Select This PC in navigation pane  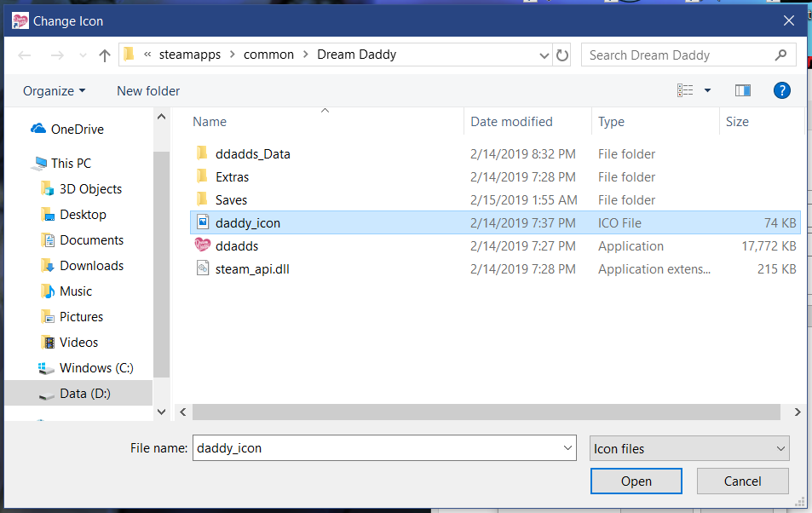[x=71, y=164]
